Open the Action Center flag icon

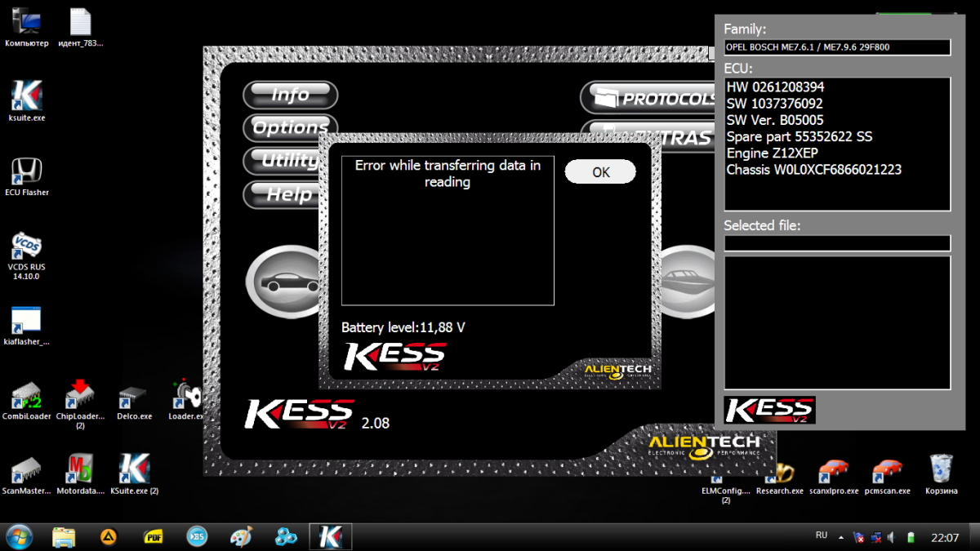click(x=859, y=537)
